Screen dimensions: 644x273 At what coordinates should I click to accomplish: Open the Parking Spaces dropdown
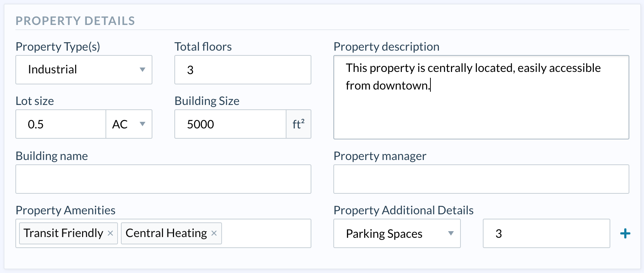click(451, 233)
